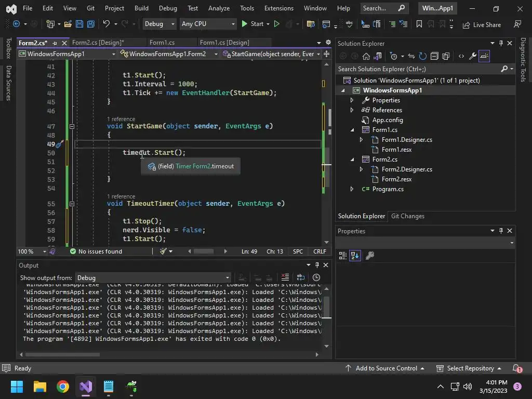
Task: Click the Live Share button
Action: 482,24
